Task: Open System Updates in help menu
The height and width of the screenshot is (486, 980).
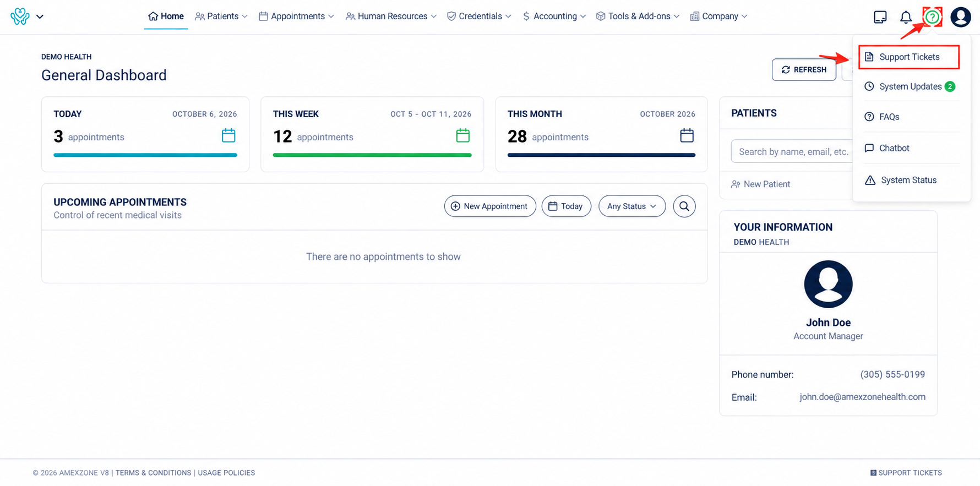Action: point(910,86)
